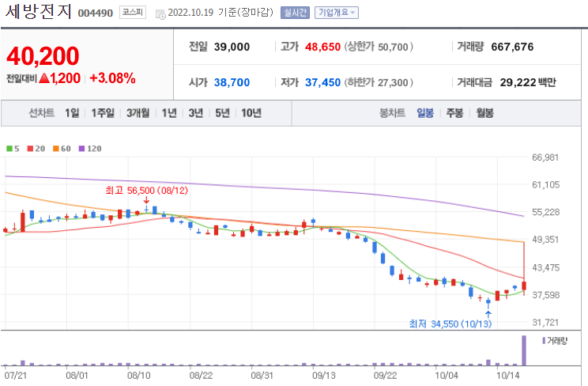588x386 pixels.
Task: Click the purple 120-day moving average swatch
Action: 81,149
